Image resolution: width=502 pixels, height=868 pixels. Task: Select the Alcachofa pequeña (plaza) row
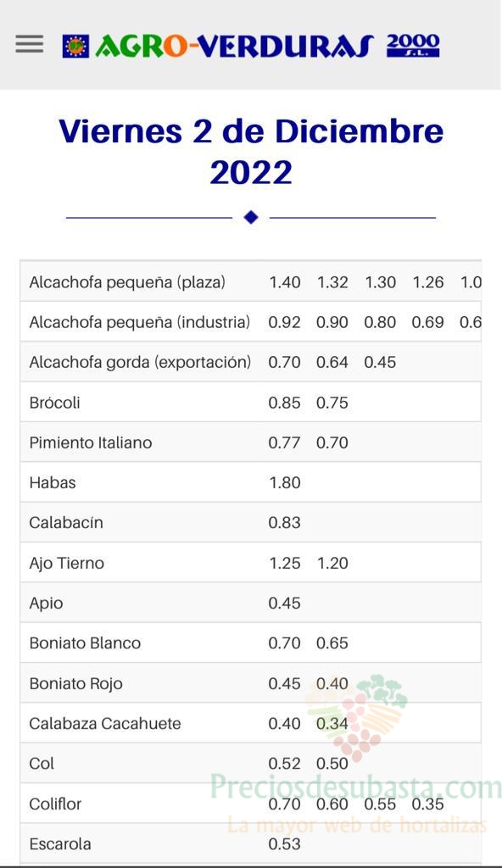pos(250,281)
